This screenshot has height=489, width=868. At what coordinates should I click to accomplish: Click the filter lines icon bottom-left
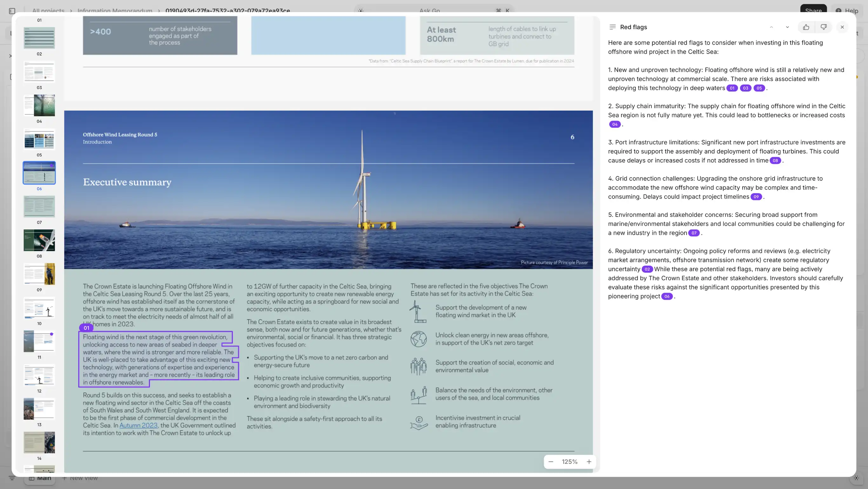pos(12,478)
